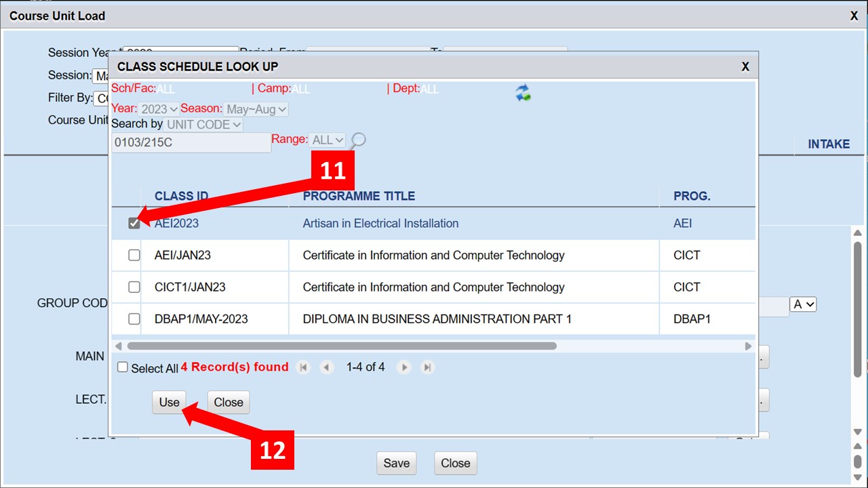Expand the Search by UNIT CODE dropdown
The height and width of the screenshot is (488, 868).
204,125
